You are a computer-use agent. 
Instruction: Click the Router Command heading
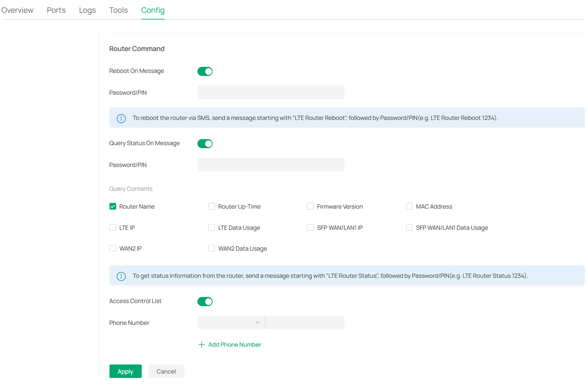tap(137, 49)
